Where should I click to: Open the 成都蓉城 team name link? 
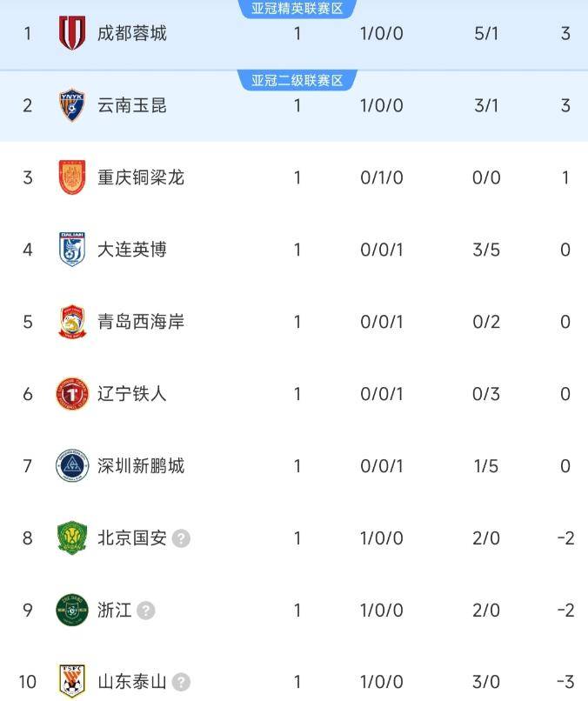(x=132, y=33)
